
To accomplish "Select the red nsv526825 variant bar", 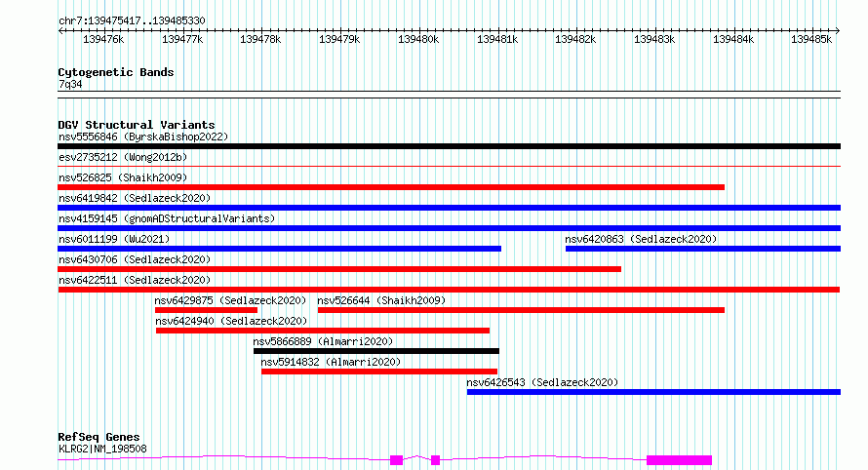I will click(x=391, y=187).
